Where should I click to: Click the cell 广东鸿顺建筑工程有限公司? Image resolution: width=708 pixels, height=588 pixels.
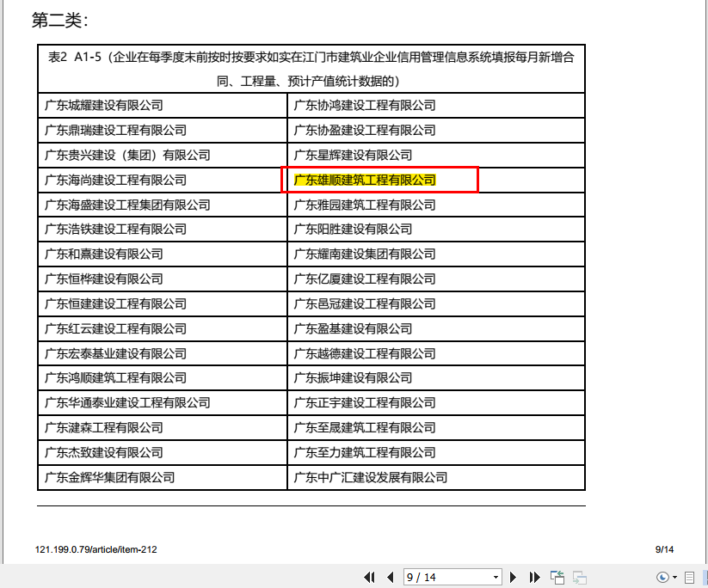coord(163,377)
